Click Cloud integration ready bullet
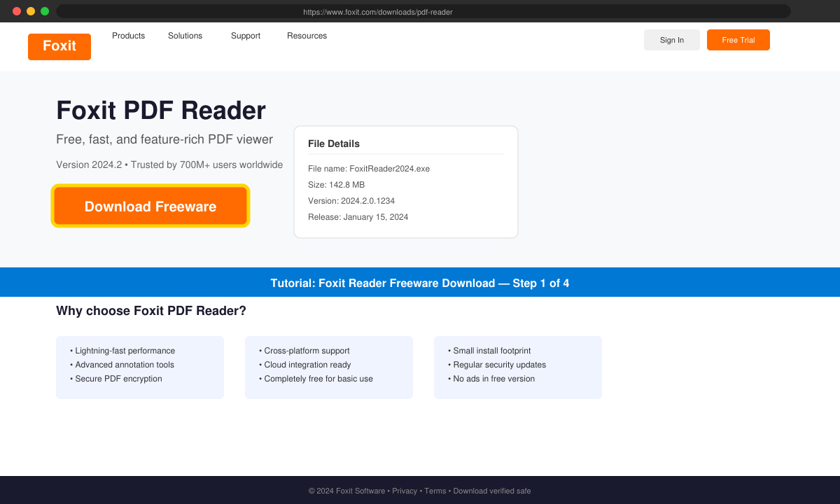Screen dimensions: 840x504 [305, 365]
